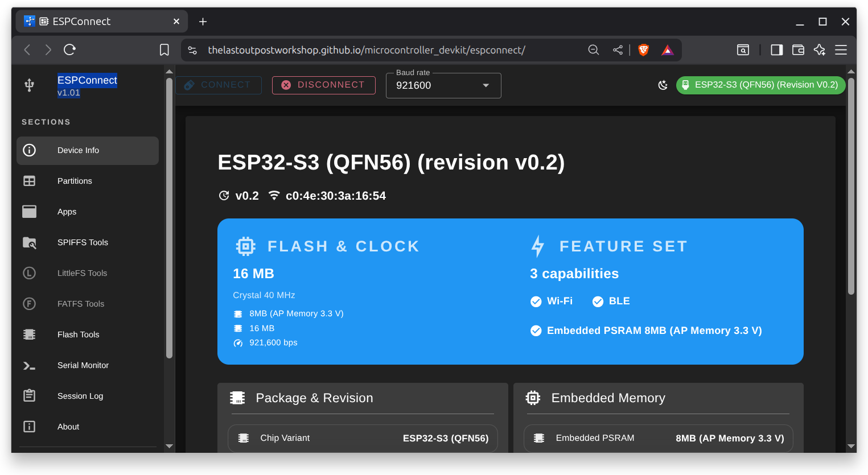Click the address bar URL field
Screen dimensions: 868x475
pyautogui.click(x=366, y=50)
